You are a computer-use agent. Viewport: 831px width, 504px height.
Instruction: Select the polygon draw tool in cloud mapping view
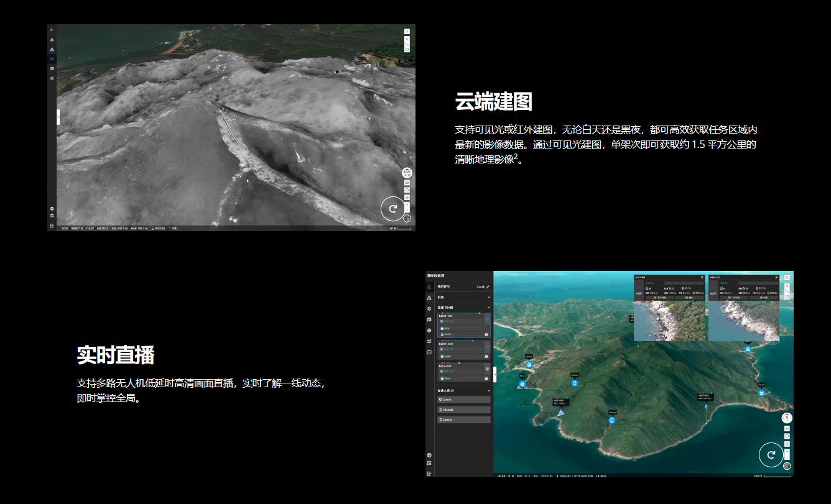click(x=407, y=49)
